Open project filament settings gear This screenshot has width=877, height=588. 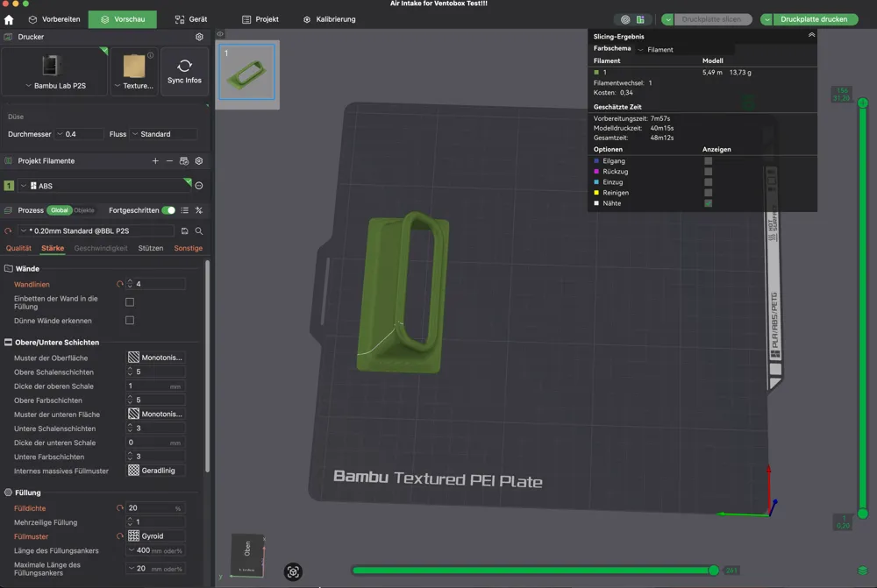[199, 161]
